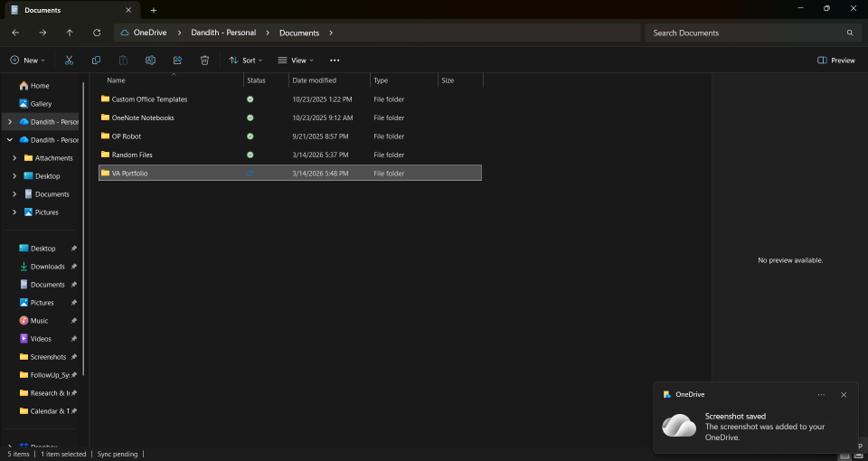Sort by Date modified column header
The image size is (868, 461).
[x=314, y=80]
